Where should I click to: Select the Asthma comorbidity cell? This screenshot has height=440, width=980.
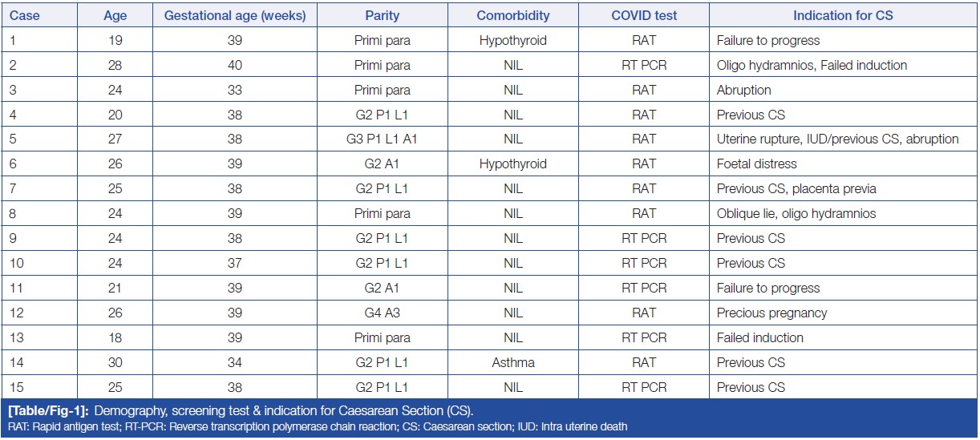[512, 362]
